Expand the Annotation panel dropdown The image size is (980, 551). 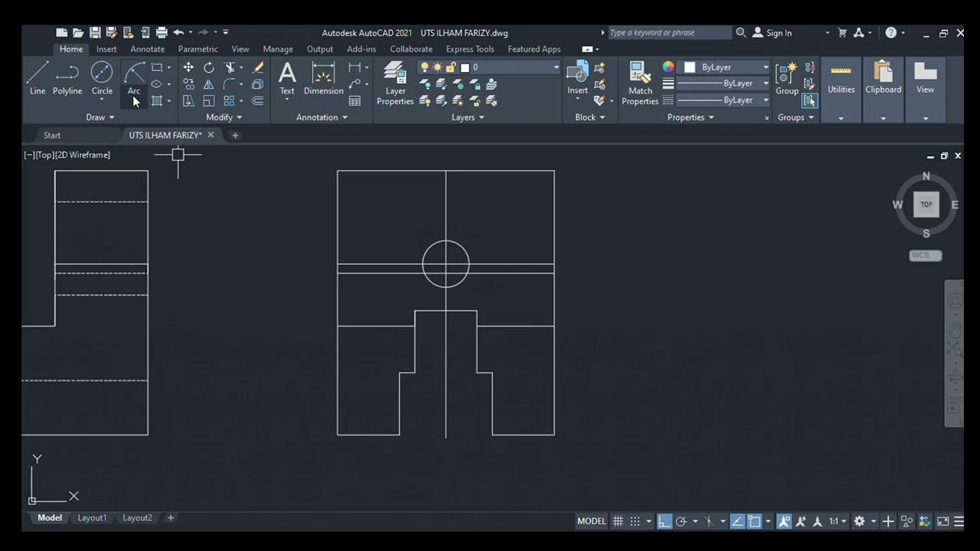[322, 117]
